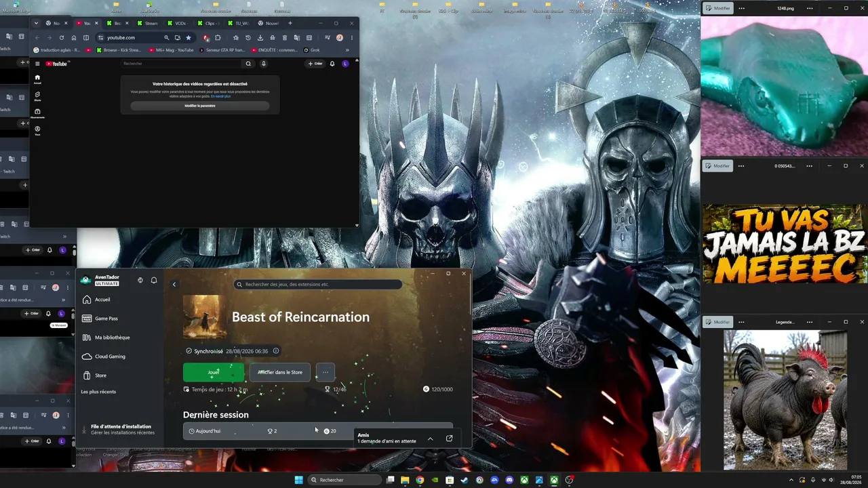868x488 pixels.
Task: Open the 1248.png viewer more options menu
Action: 742,8
